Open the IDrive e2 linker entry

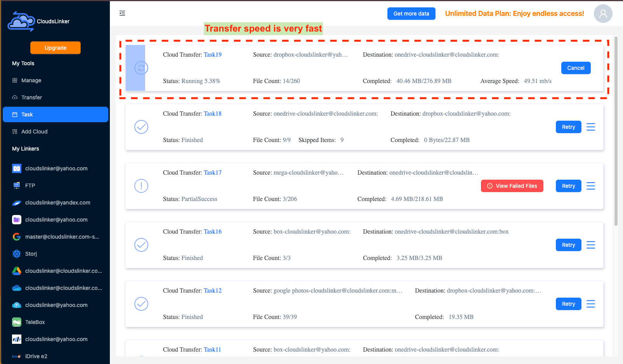tap(56, 356)
